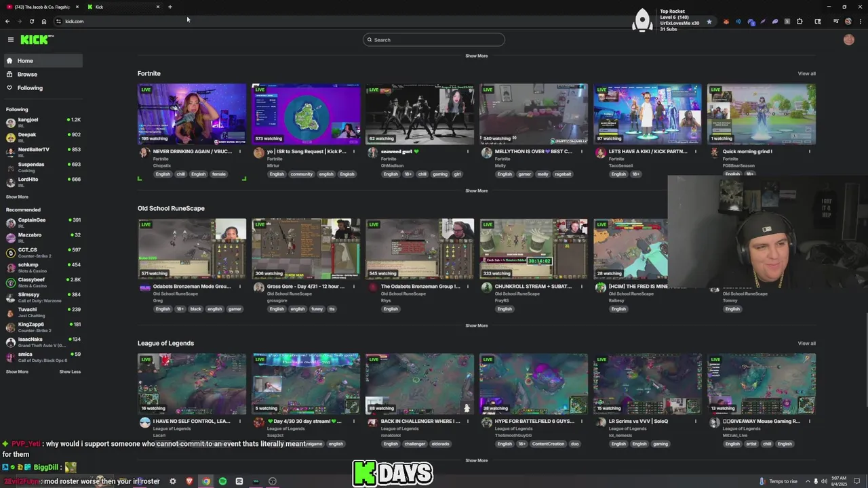868x488 pixels.
Task: Open the browser three-dot menu
Action: pos(861,21)
